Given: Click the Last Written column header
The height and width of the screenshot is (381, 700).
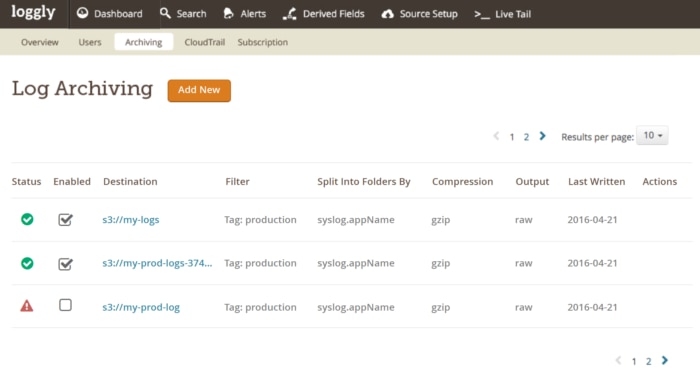Looking at the screenshot, I should [596, 181].
